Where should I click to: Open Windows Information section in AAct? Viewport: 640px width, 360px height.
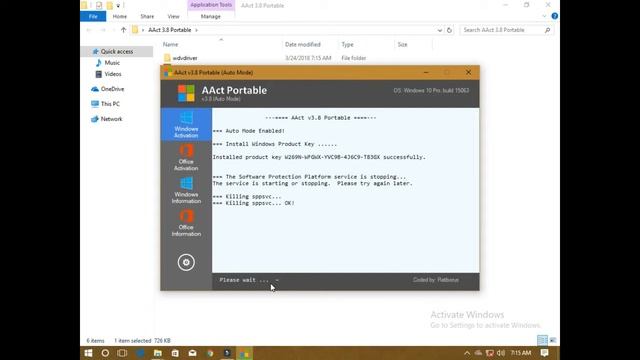tap(186, 190)
